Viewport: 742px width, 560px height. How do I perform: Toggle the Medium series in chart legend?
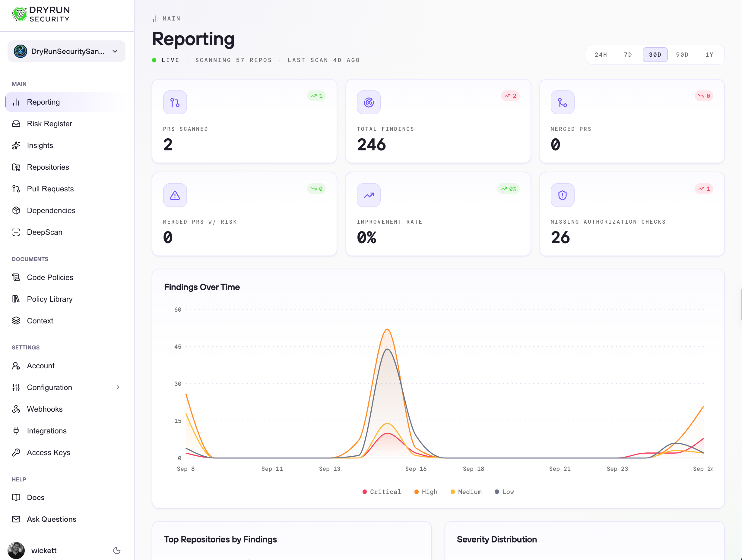tap(466, 492)
